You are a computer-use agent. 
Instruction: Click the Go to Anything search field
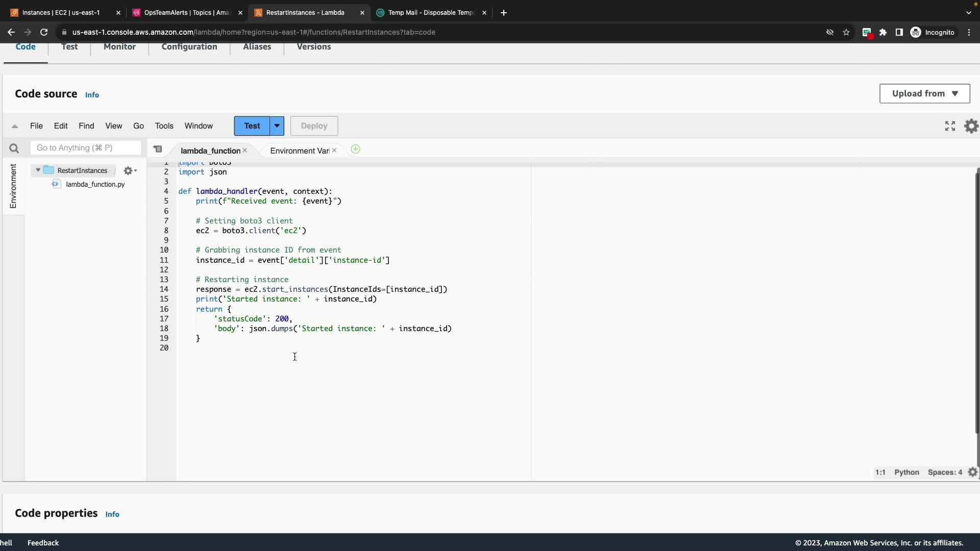(x=85, y=148)
